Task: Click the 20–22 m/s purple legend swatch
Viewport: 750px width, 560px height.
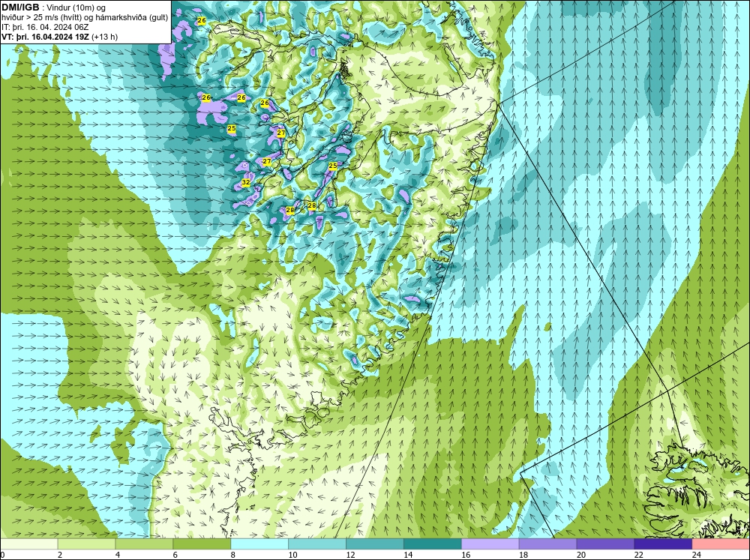Action: [605, 544]
